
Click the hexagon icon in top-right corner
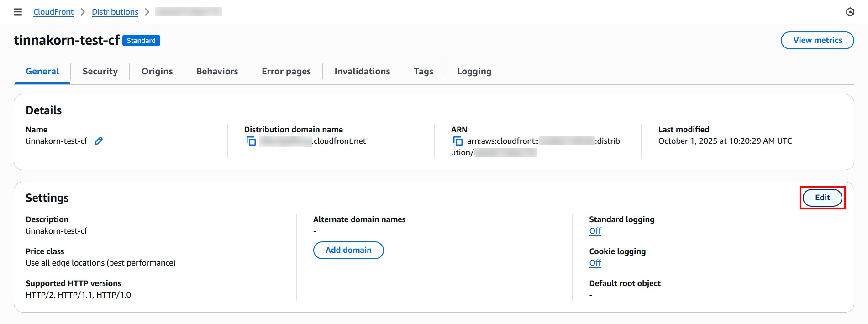coord(850,12)
